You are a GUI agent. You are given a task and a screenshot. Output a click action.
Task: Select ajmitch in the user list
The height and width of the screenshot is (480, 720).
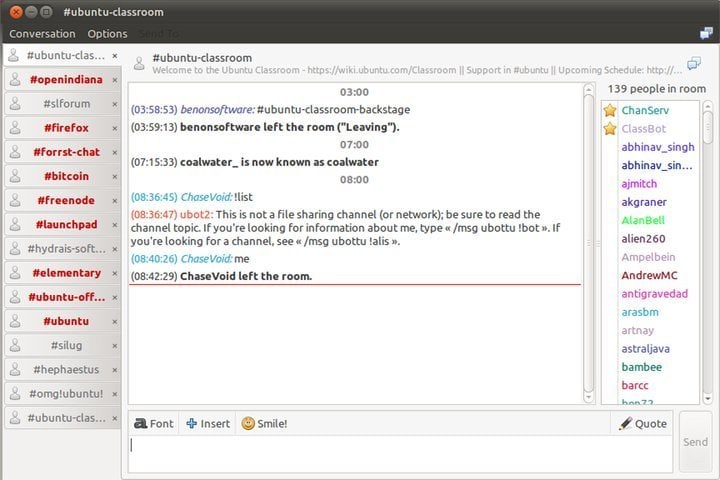point(639,184)
